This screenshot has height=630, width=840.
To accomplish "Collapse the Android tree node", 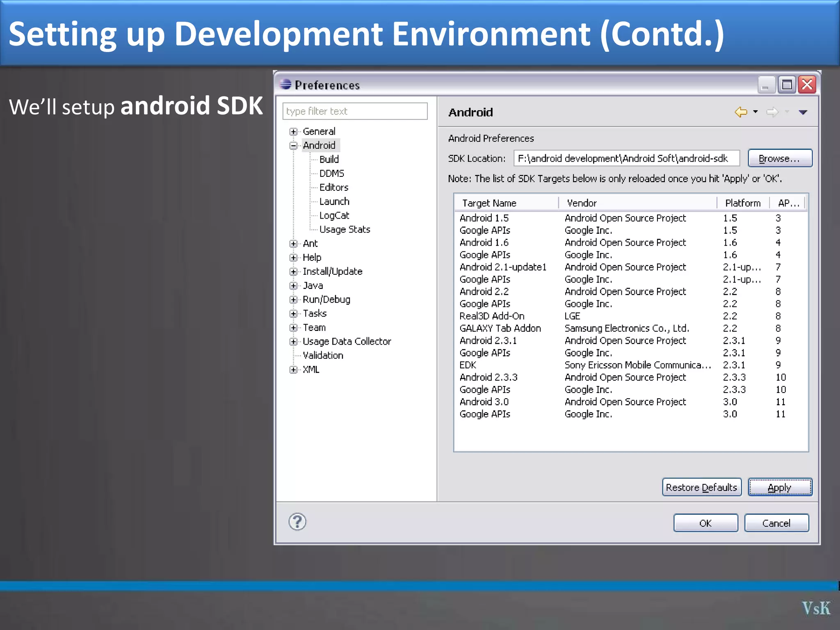I will (x=293, y=146).
